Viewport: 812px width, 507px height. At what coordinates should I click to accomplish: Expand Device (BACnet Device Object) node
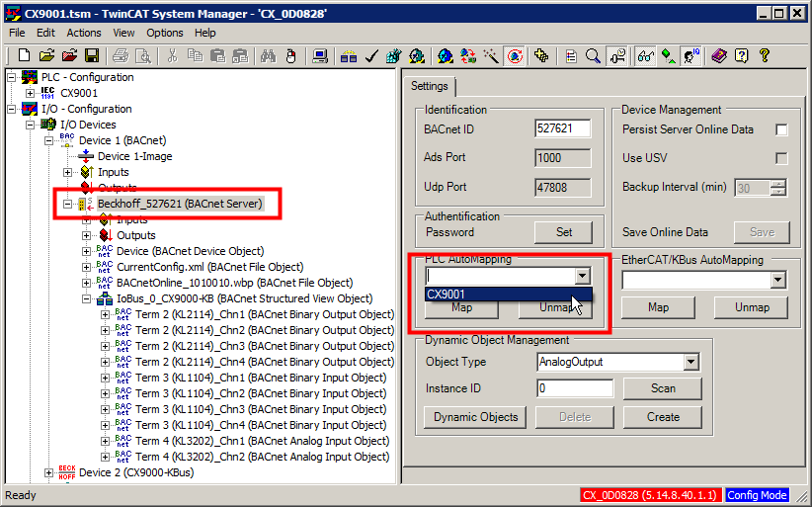[x=86, y=252]
